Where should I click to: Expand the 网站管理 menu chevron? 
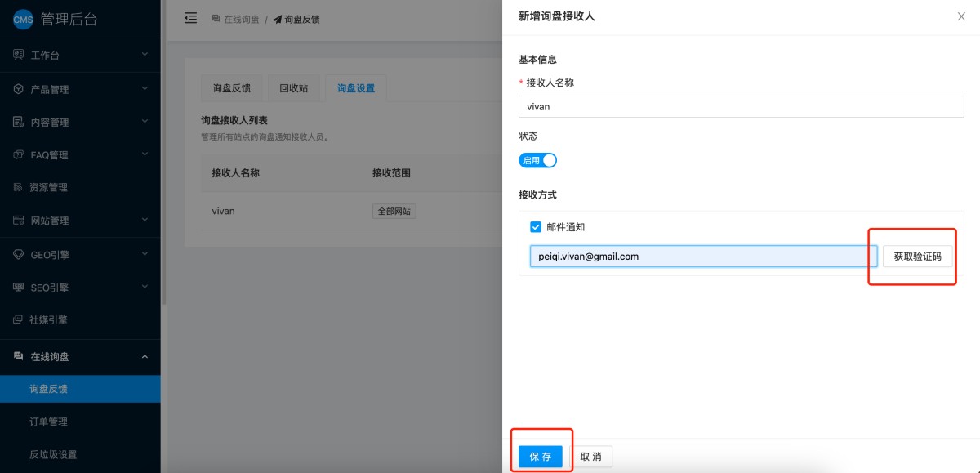pyautogui.click(x=145, y=221)
